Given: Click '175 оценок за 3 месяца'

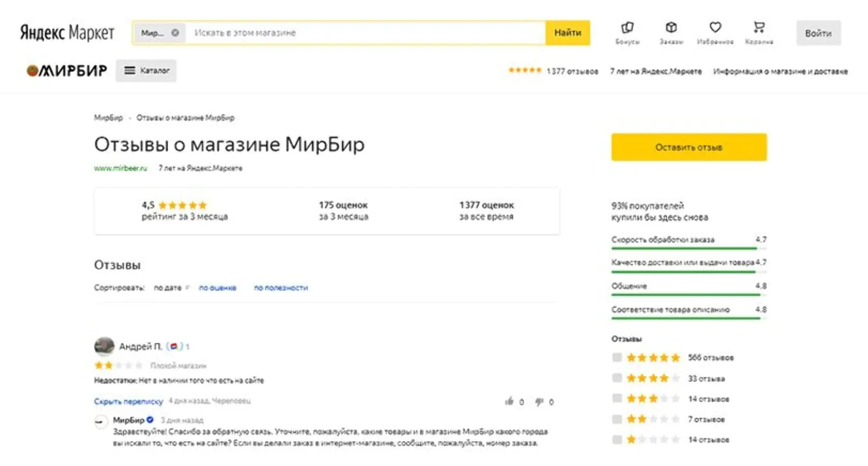Looking at the screenshot, I should tap(343, 210).
